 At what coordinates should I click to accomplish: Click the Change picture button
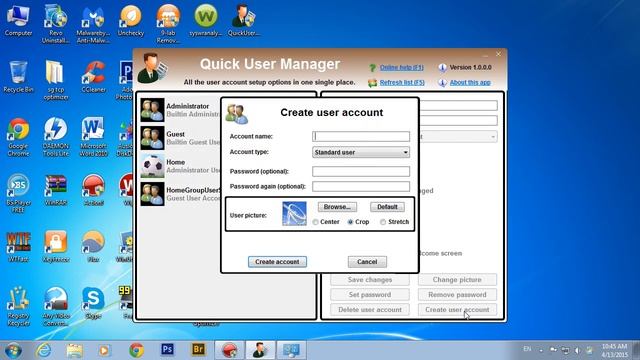(457, 280)
